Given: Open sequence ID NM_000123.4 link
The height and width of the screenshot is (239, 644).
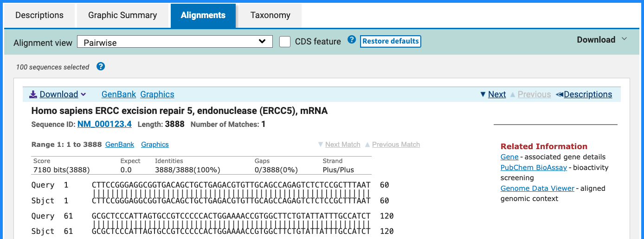Looking at the screenshot, I should pos(104,124).
